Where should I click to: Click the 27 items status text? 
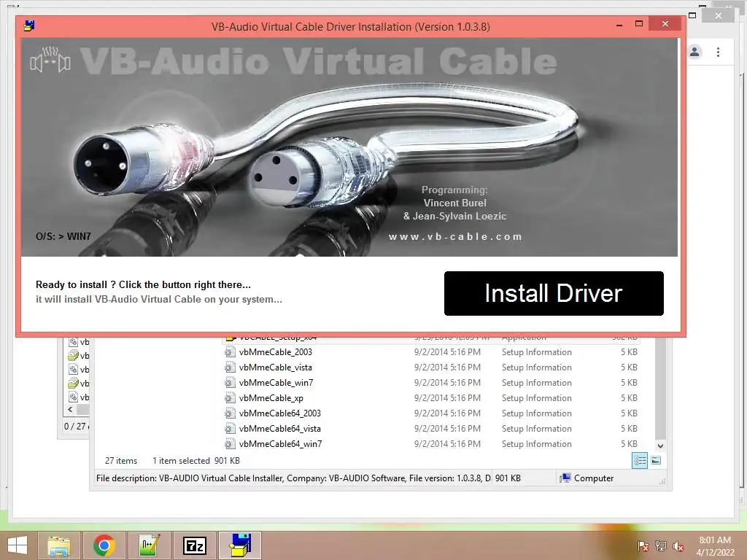[x=121, y=461]
